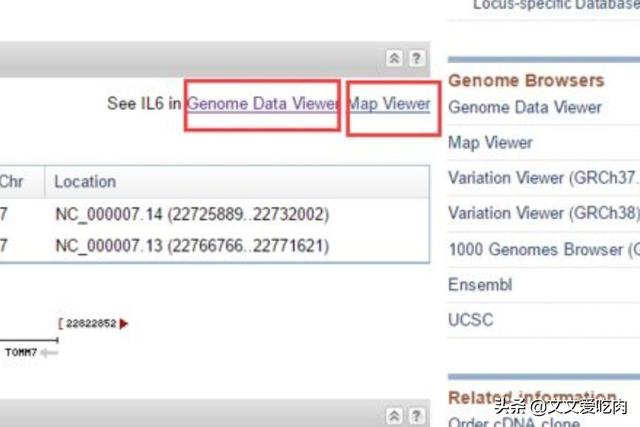The image size is (640, 427).
Task: Collapse the section containing the See IL6 links
Action: tap(395, 59)
